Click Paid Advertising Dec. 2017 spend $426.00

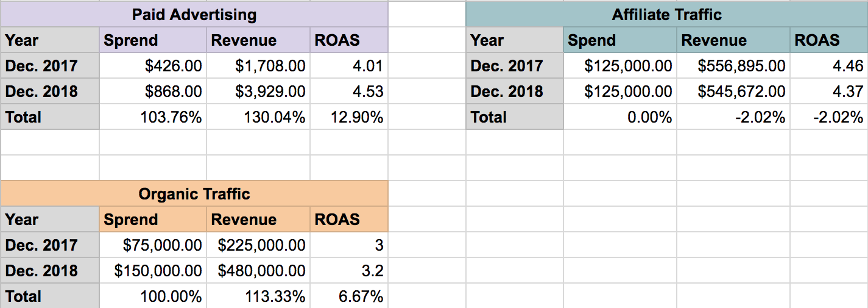[x=153, y=66]
